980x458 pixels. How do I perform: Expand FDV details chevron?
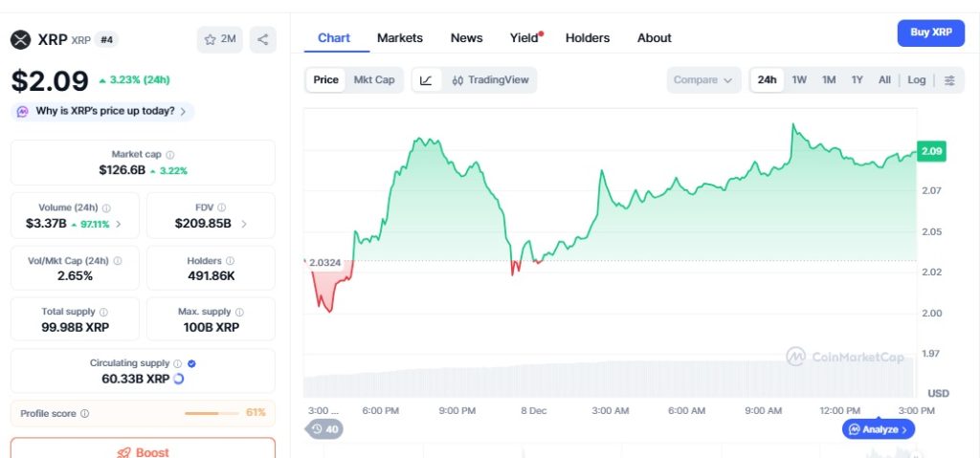pos(244,224)
